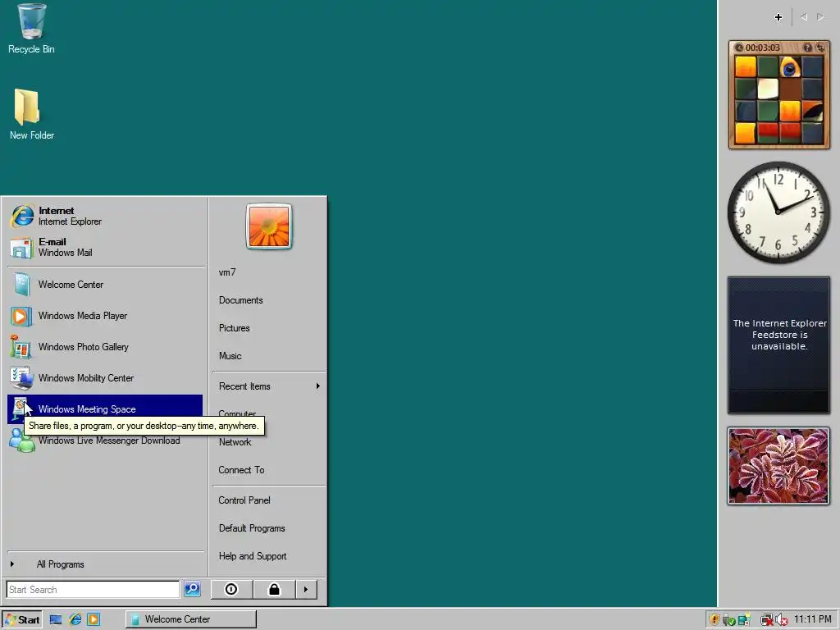This screenshot has height=630, width=840.
Task: Click the muted volume speaker tray icon
Action: coord(782,620)
